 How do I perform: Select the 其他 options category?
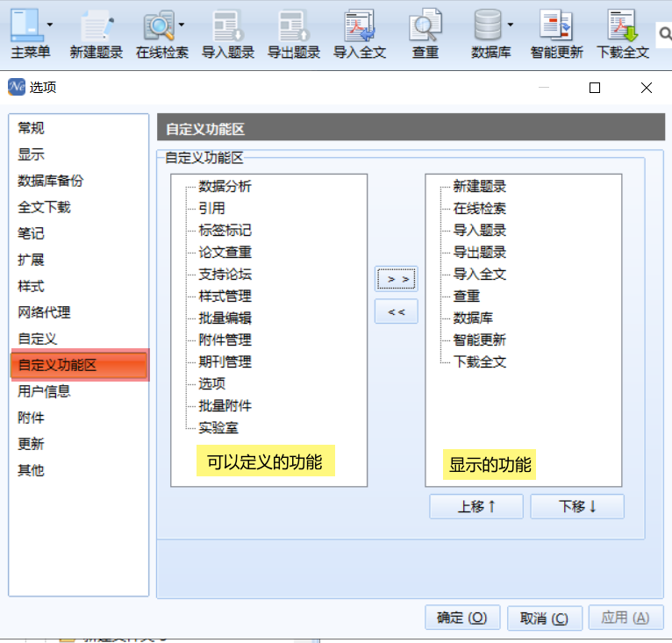pos(31,470)
